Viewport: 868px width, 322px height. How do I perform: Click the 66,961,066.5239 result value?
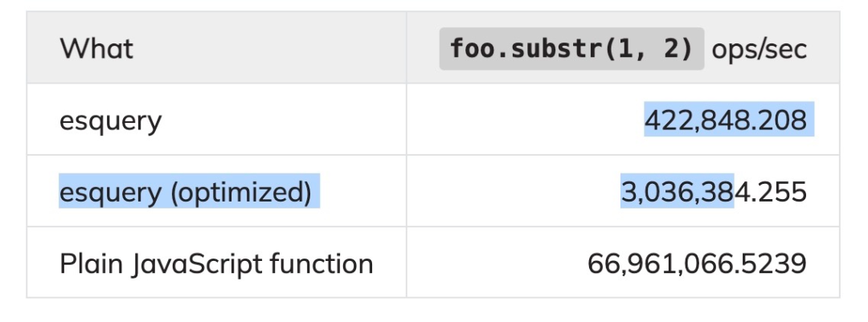[697, 263]
